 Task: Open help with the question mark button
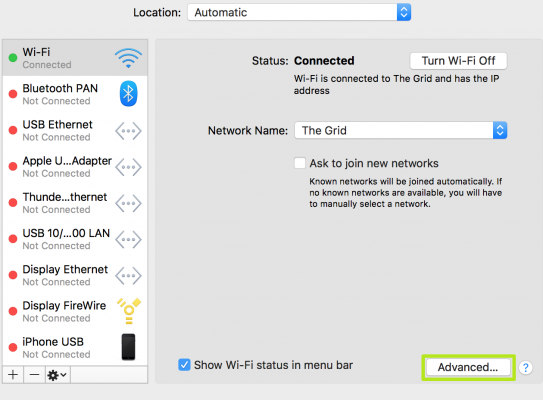click(526, 367)
